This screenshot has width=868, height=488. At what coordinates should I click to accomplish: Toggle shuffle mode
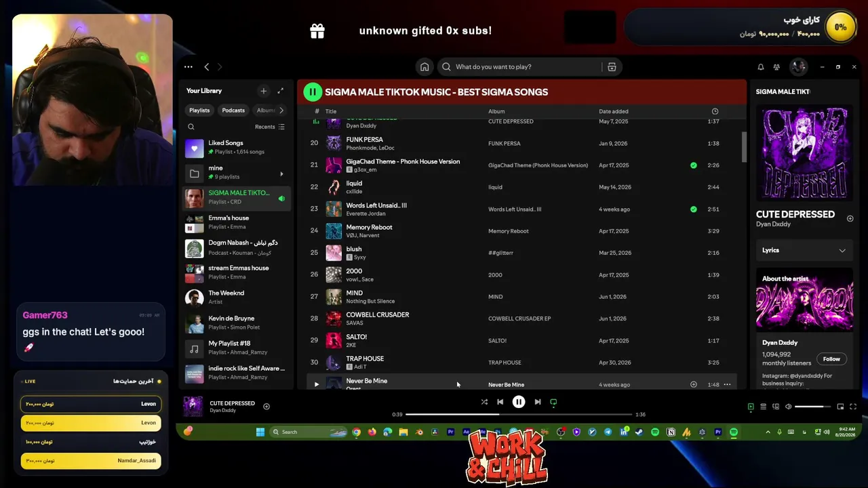coord(484,402)
